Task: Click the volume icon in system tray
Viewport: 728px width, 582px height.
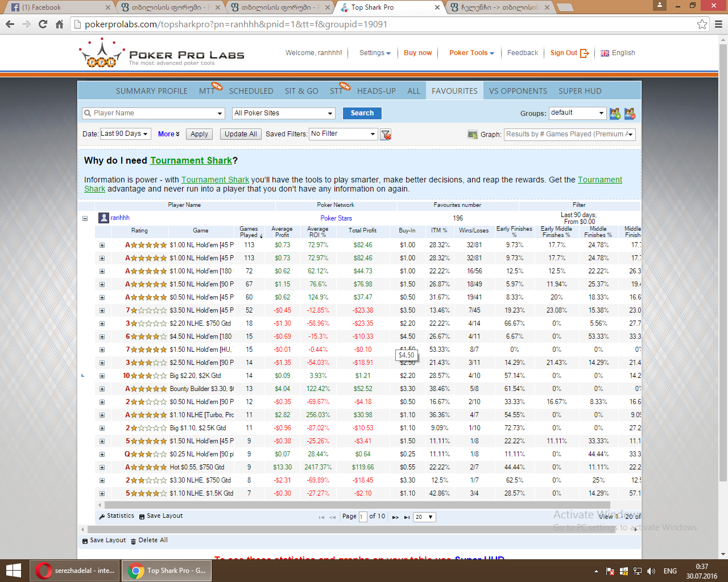Action: (651, 571)
